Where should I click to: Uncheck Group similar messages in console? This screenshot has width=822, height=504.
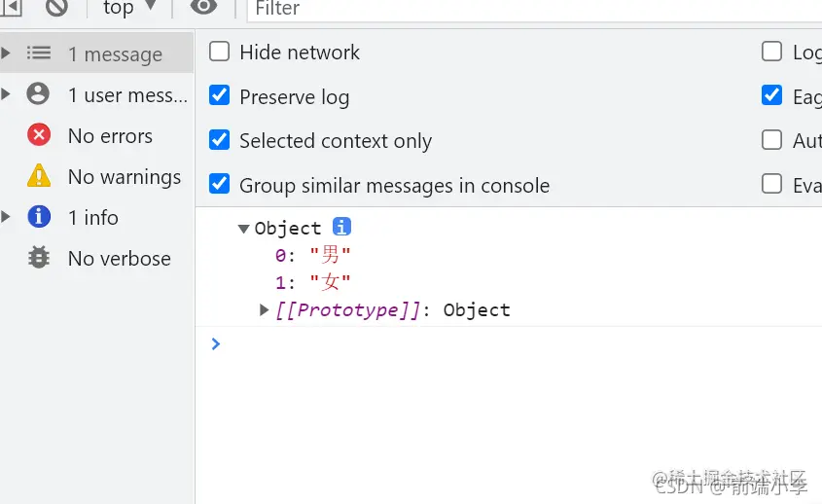[220, 185]
